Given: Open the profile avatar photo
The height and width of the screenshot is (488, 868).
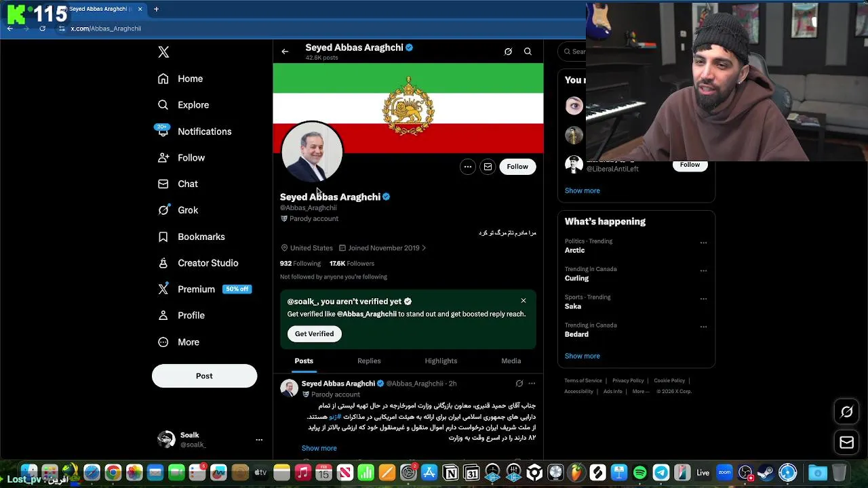Looking at the screenshot, I should (x=312, y=152).
